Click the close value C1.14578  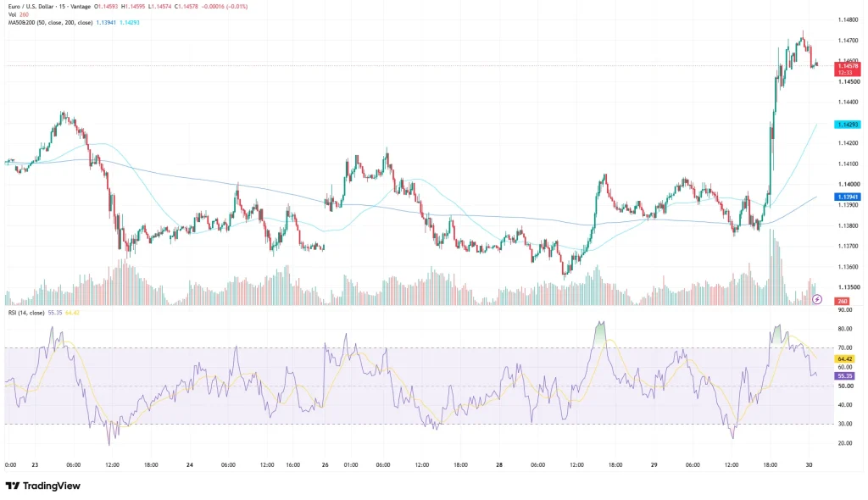pyautogui.click(x=186, y=7)
